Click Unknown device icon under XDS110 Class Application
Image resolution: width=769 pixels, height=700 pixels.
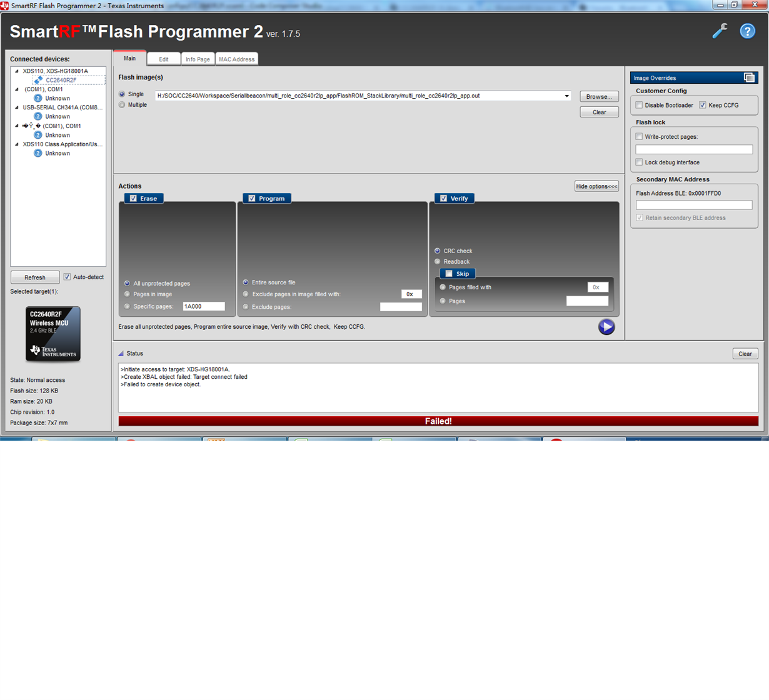coord(38,153)
